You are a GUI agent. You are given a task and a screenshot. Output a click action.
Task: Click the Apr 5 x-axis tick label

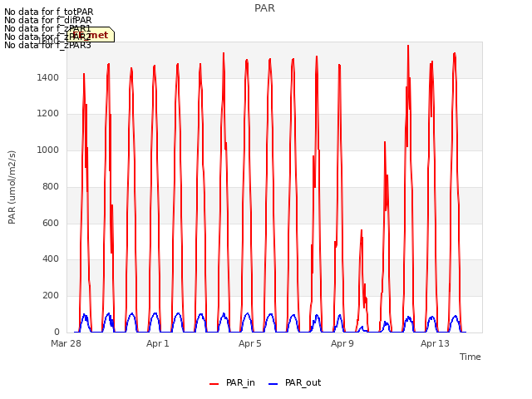pos(249,343)
